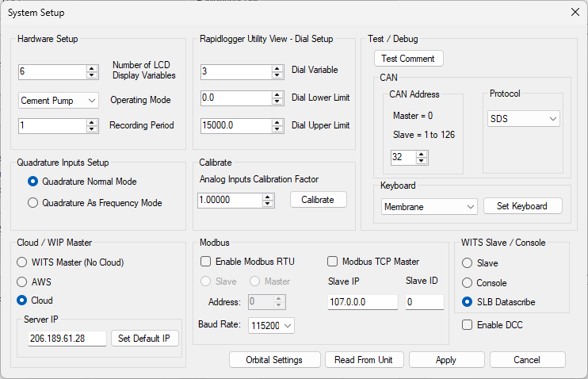Decrease the Dial Upper Limit
The width and height of the screenshot is (588, 379).
tap(277, 129)
